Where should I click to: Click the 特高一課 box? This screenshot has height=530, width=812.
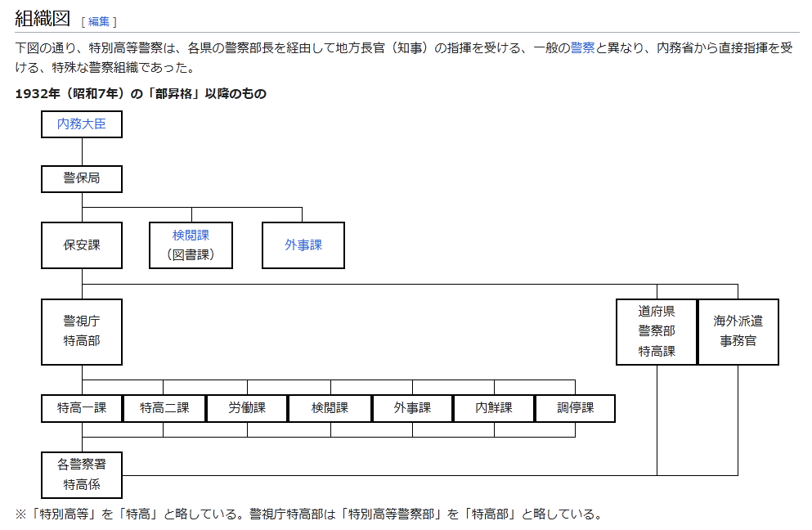82,408
